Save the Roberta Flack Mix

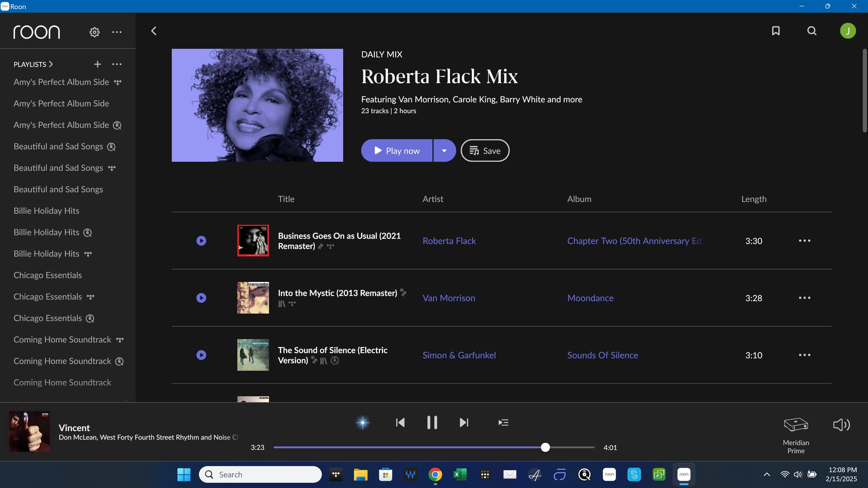pos(485,150)
